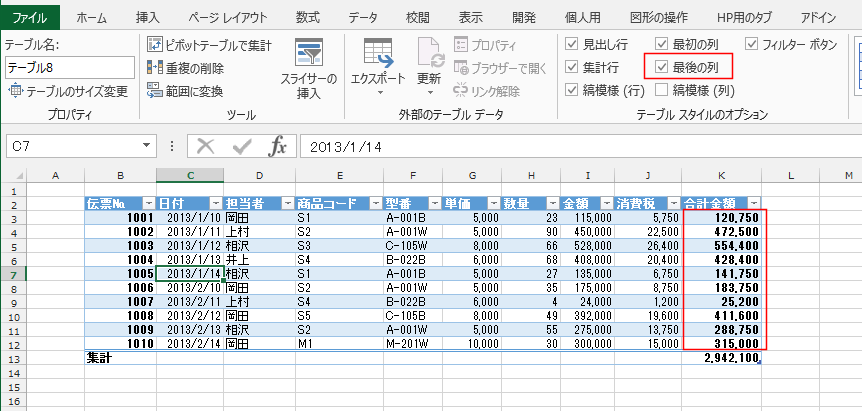862x411 pixels.
Task: Toggle the 最後の列 (Last Column) checkbox
Action: point(662,67)
